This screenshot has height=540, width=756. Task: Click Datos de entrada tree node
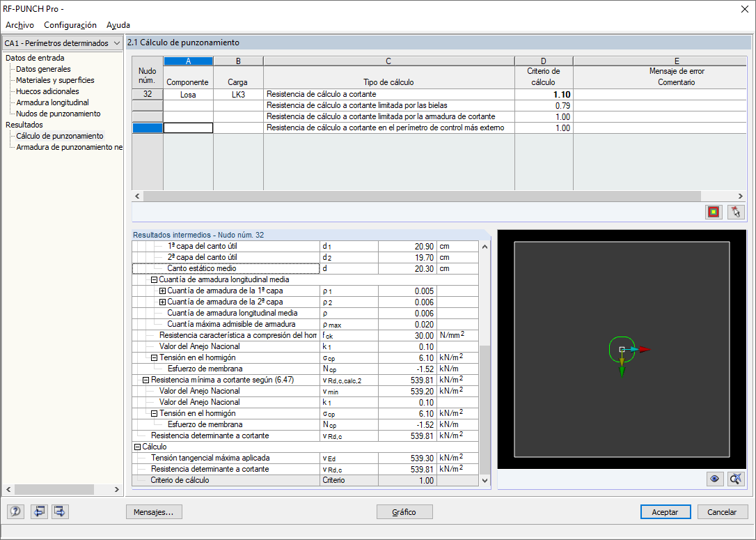(35, 58)
